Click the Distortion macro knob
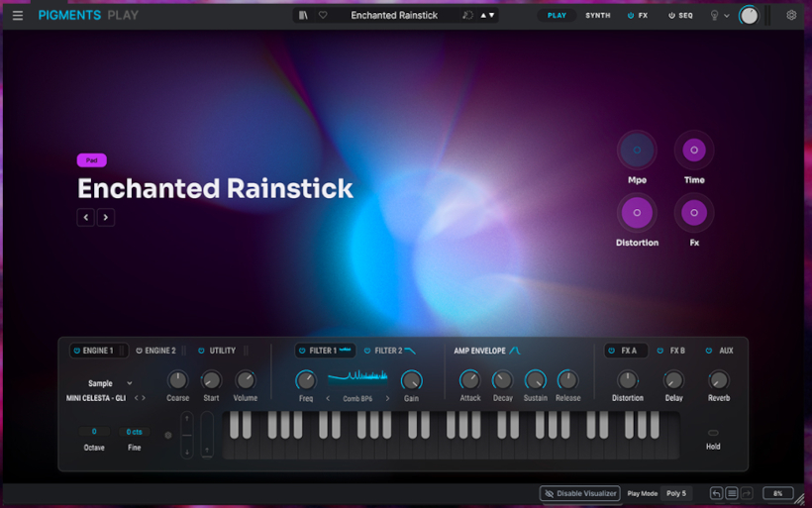Screen dimensions: 812x508 click(637, 212)
